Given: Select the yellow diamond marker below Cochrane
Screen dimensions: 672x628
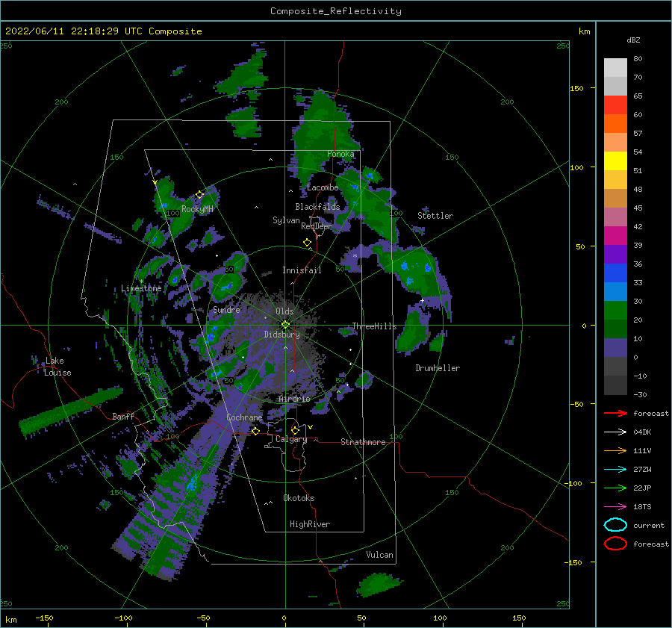Looking at the screenshot, I should coord(255,431).
